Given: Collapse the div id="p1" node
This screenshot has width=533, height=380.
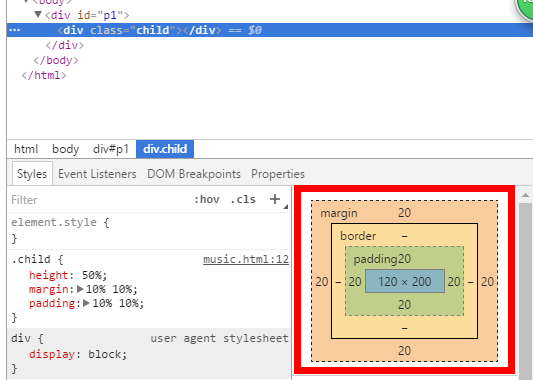Looking at the screenshot, I should pos(38,15).
